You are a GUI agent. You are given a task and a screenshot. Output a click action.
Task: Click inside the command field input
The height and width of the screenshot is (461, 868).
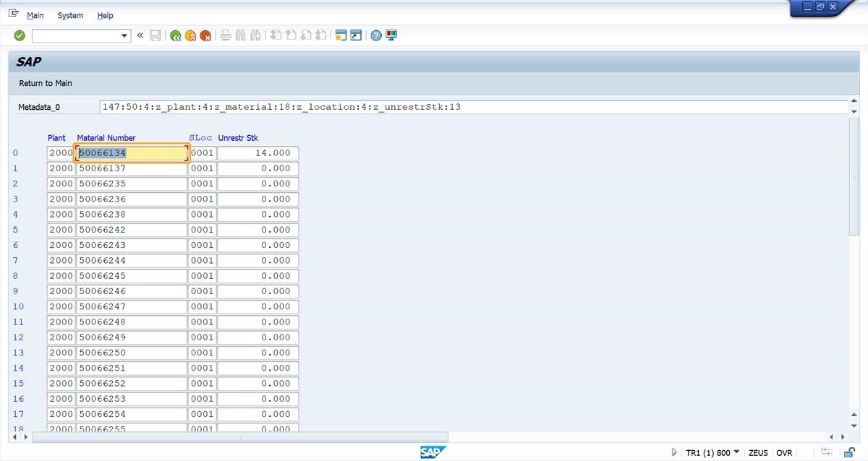click(x=75, y=35)
